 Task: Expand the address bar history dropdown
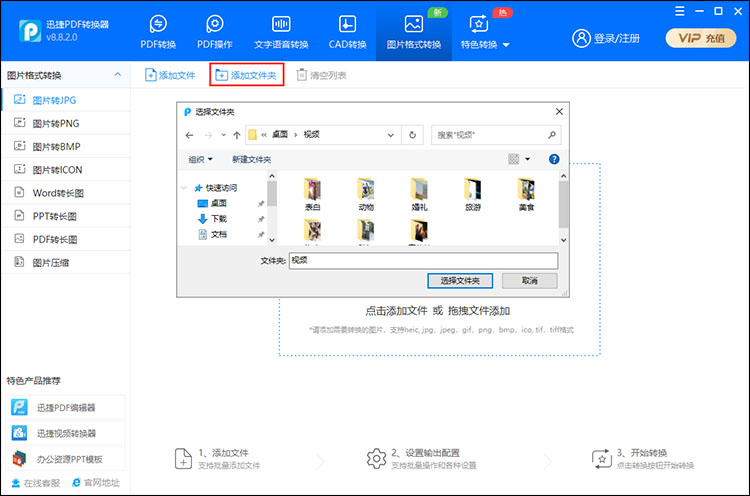[391, 135]
